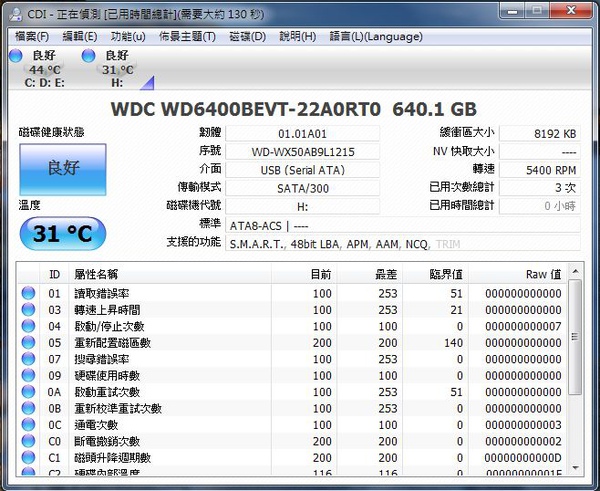Click the CDI application icon in title bar
Viewport: 600px width, 491px height.
click(16, 15)
